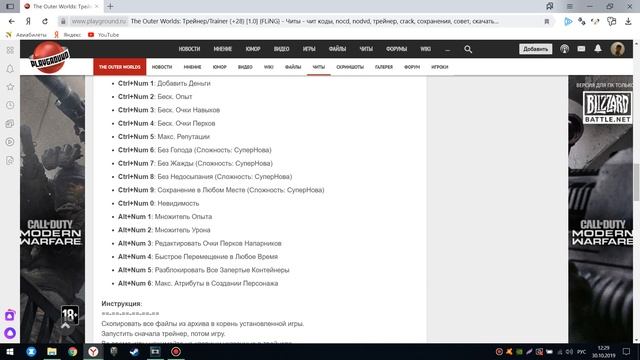Screen dimensions: 640x360
Task: Open the sidebar notifications bell icon
Action: pyautogui.click(x=10, y=69)
